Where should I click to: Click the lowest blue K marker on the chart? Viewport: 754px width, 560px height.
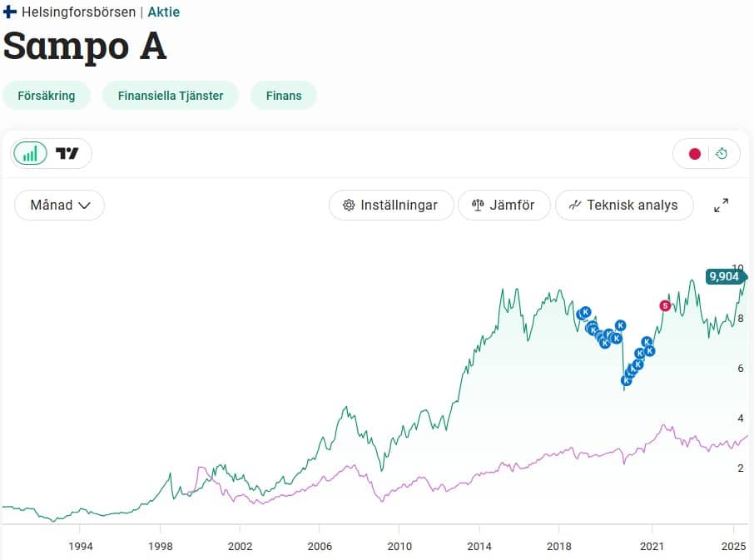626,380
